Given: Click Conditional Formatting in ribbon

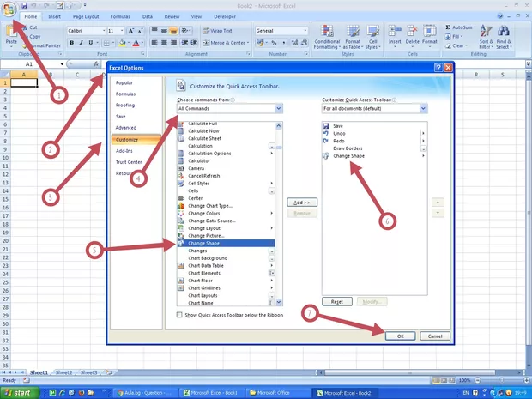Looking at the screenshot, I should pos(327,37).
